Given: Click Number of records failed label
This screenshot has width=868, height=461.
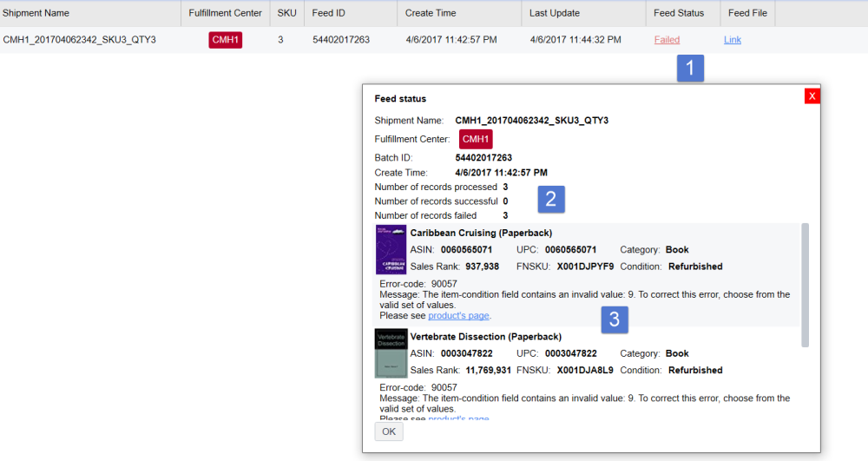Looking at the screenshot, I should coord(425,216).
